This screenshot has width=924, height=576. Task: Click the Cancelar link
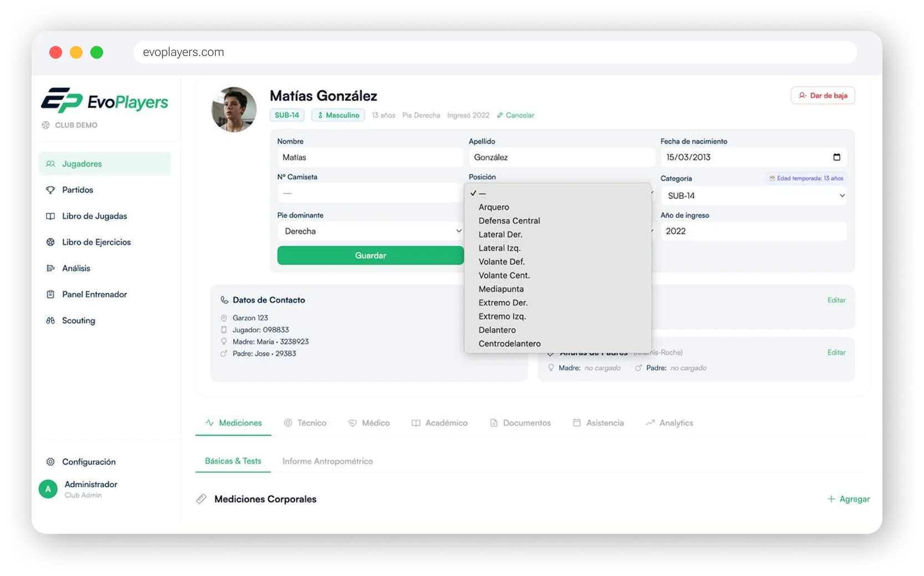[520, 115]
